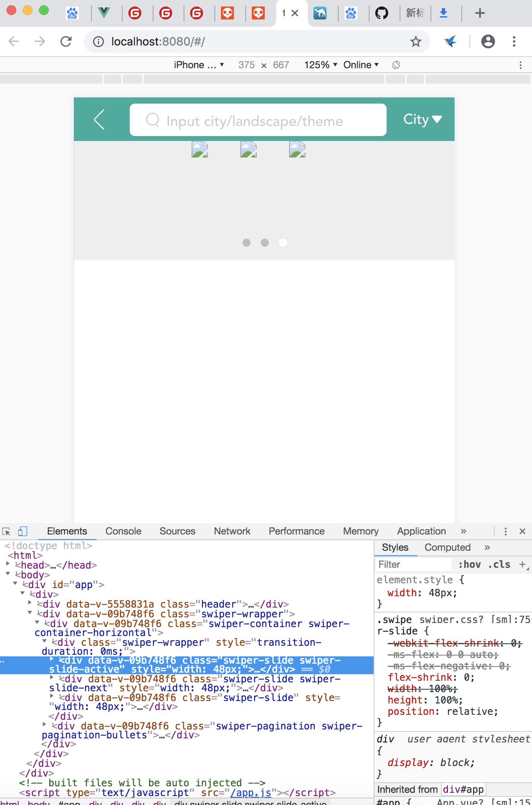The height and width of the screenshot is (805, 532).
Task: Select the first swiper pagination bullet
Action: pyautogui.click(x=247, y=242)
